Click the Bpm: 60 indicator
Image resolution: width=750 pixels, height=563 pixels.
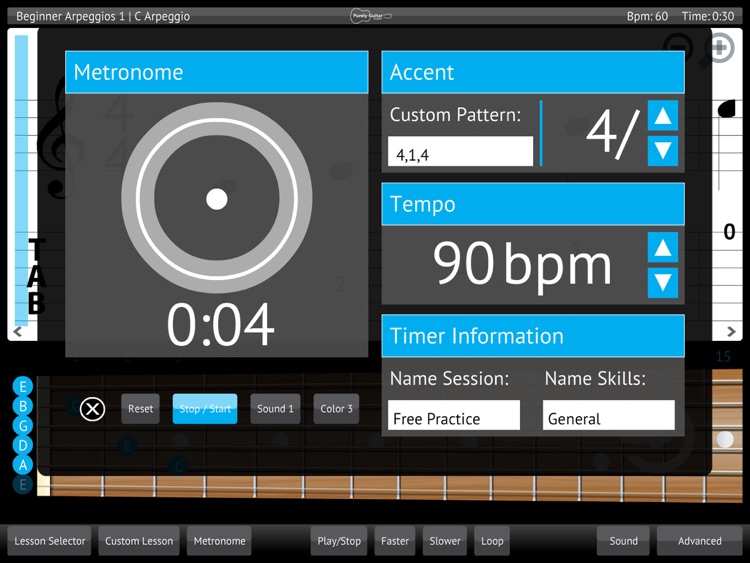pos(647,16)
